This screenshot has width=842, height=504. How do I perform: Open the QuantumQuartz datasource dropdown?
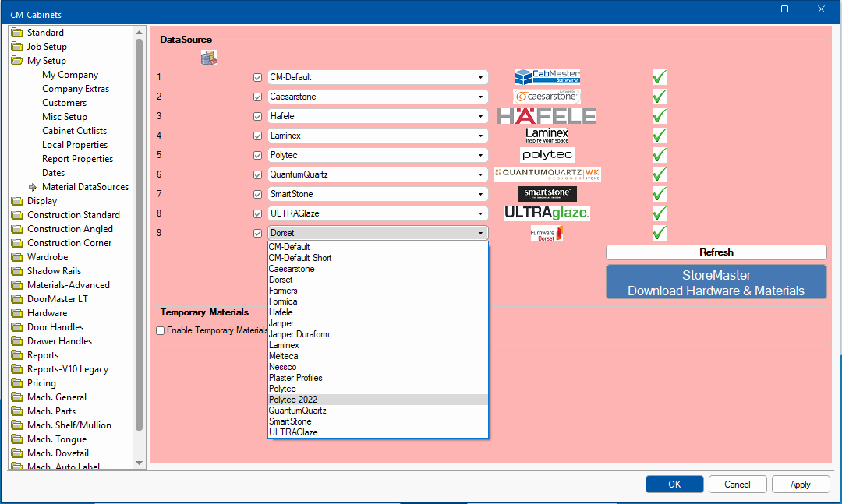[480, 174]
